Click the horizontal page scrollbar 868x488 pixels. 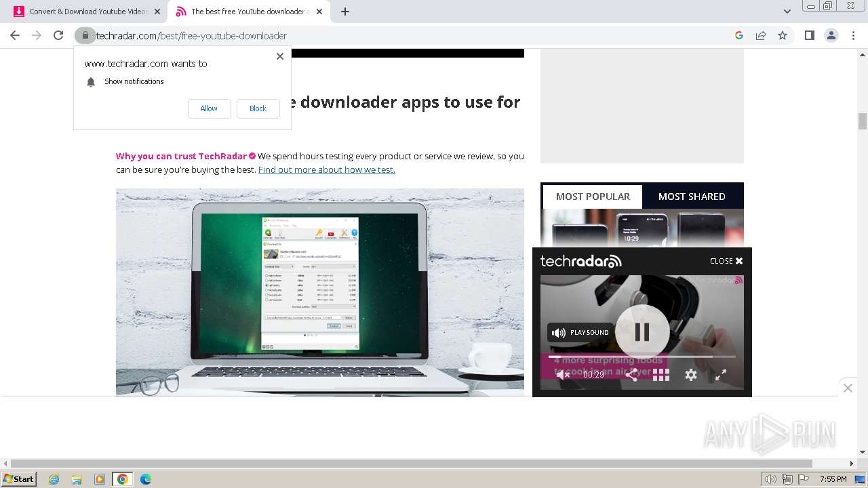tap(412, 464)
